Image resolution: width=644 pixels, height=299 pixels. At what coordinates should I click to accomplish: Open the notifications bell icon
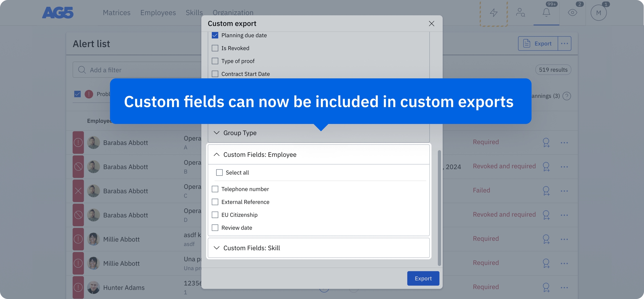coord(546,13)
